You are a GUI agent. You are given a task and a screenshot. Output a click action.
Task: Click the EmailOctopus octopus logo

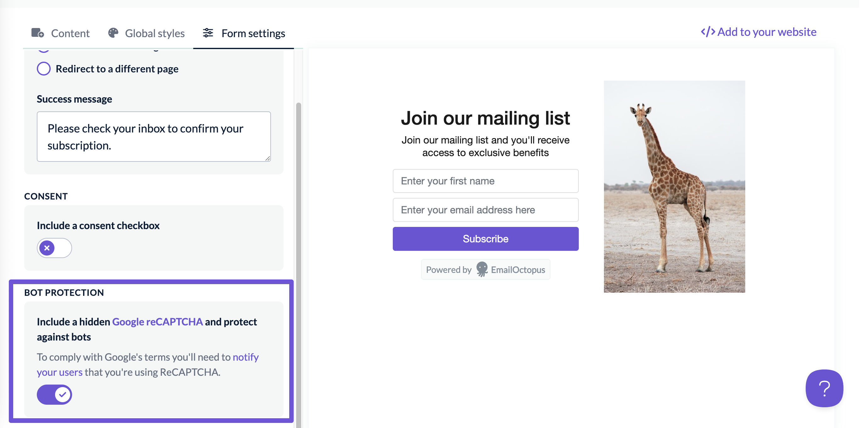(482, 269)
